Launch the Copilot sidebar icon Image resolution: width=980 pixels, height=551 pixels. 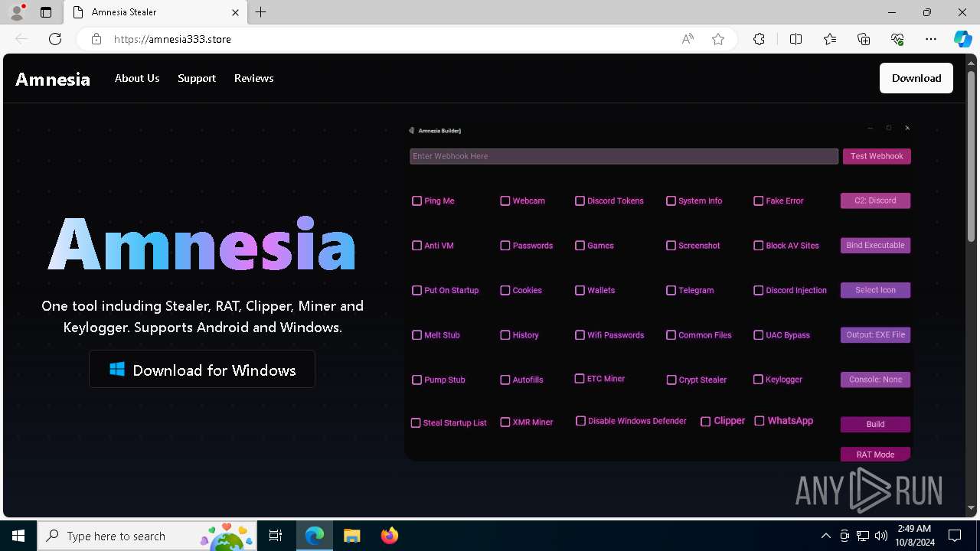[962, 39]
